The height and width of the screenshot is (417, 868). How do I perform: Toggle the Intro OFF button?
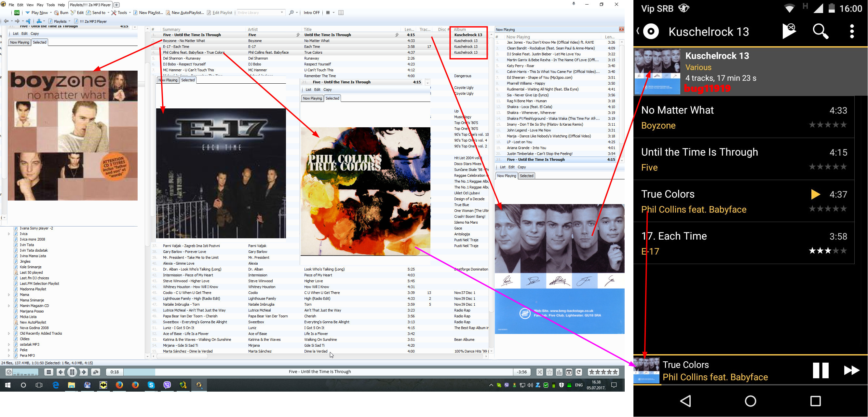tap(311, 13)
